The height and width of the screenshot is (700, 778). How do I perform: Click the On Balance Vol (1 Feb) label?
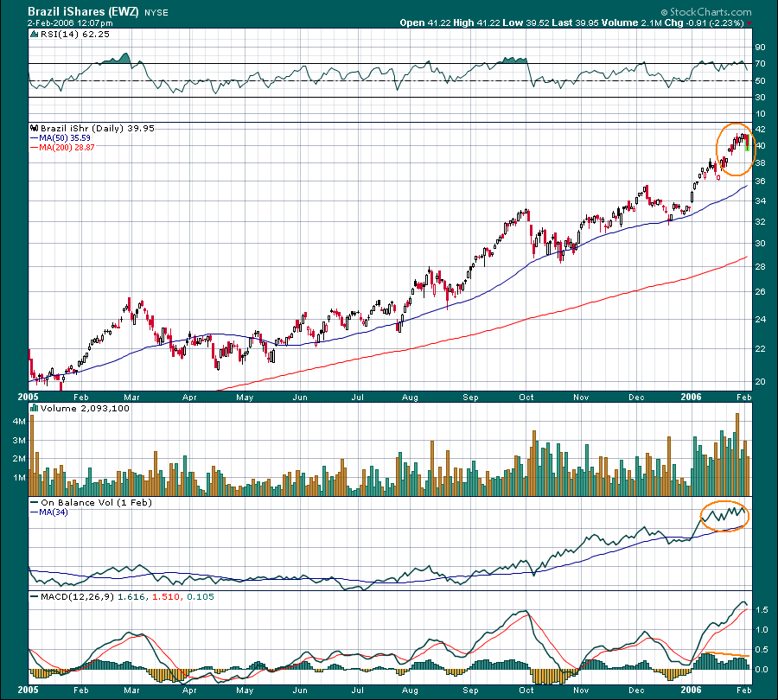pyautogui.click(x=96, y=503)
